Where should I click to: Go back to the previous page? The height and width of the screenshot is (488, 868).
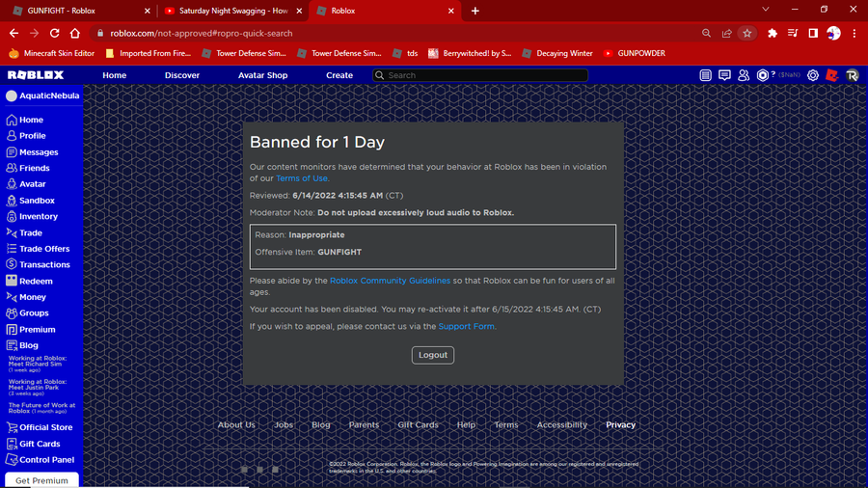click(x=14, y=33)
